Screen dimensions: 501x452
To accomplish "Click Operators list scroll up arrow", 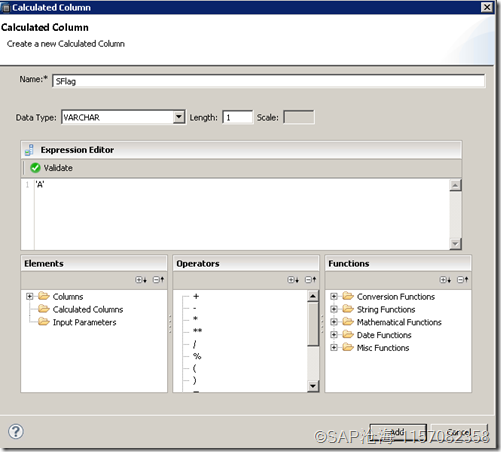I will tap(313, 296).
